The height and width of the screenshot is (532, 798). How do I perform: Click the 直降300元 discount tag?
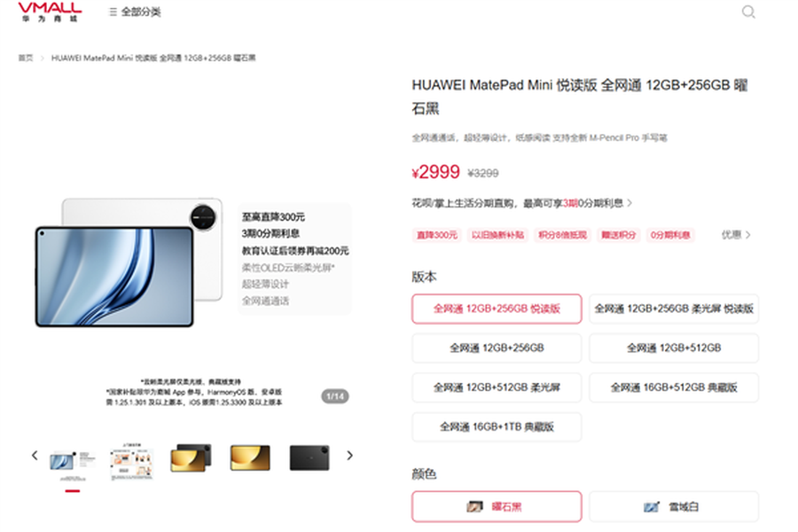click(437, 235)
